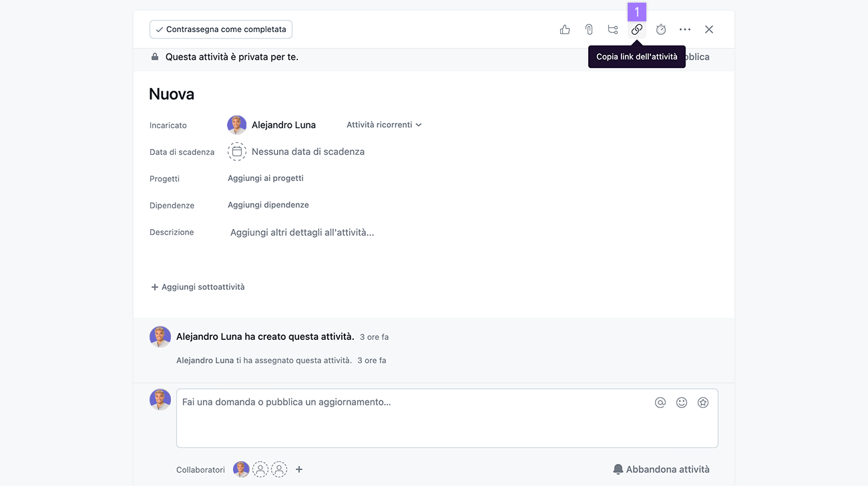The width and height of the screenshot is (868, 486).
Task: Click the paperclip attachment icon
Action: [x=589, y=29]
